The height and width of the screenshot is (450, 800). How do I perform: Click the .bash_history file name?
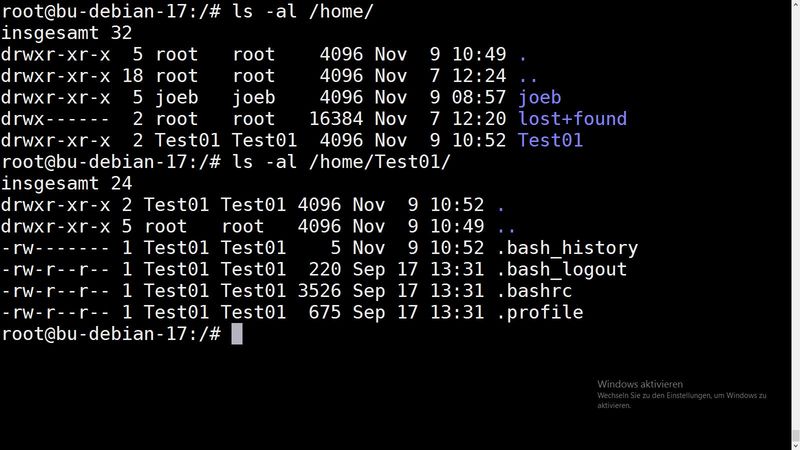[x=567, y=247]
